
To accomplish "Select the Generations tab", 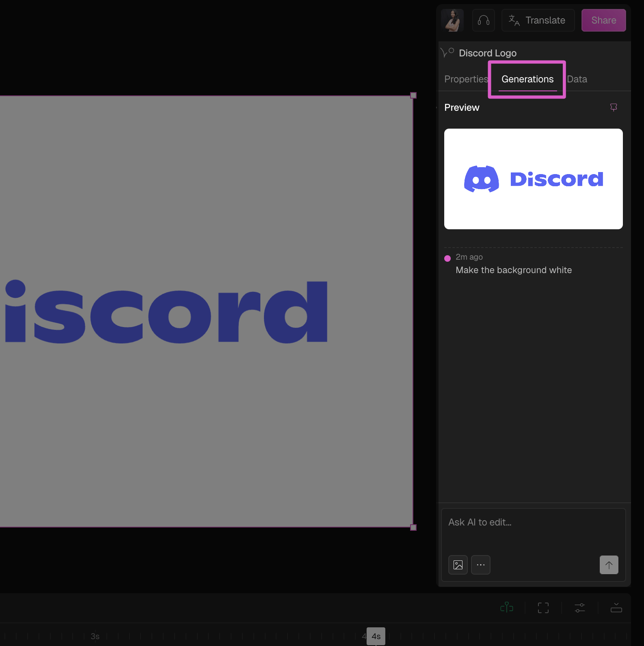I will click(x=527, y=79).
